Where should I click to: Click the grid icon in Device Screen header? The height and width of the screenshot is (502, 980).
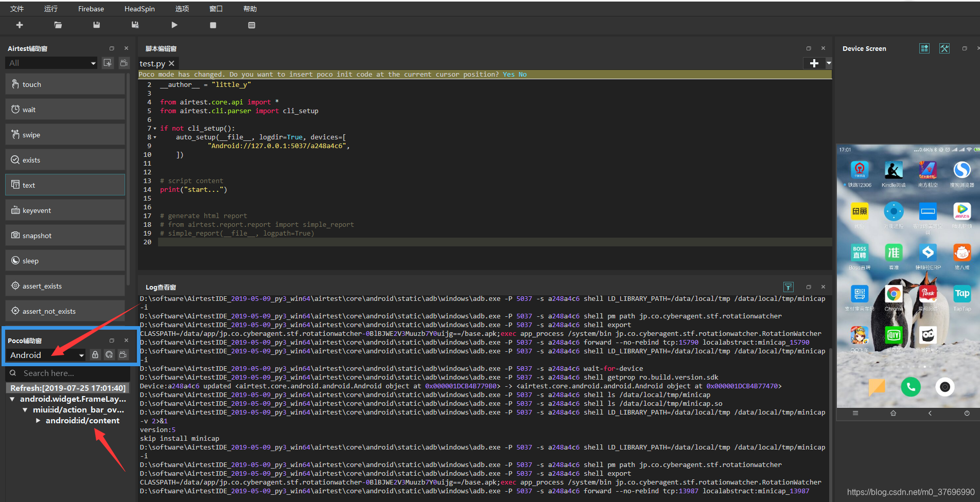(x=924, y=48)
